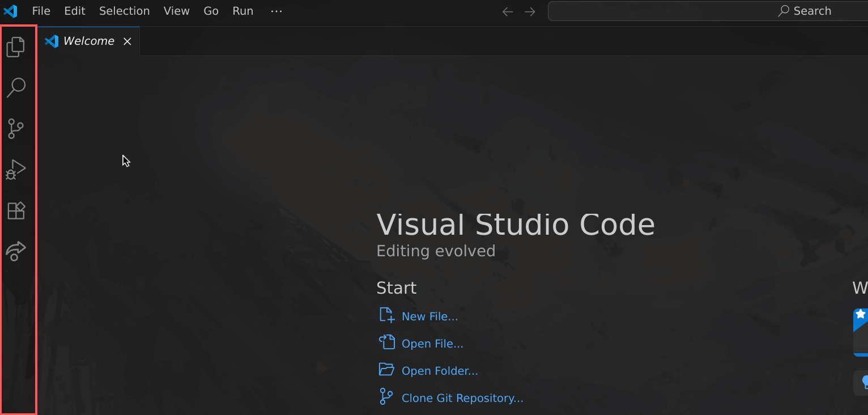Click the Open File icon under Start
The image size is (868, 415).
[386, 342]
